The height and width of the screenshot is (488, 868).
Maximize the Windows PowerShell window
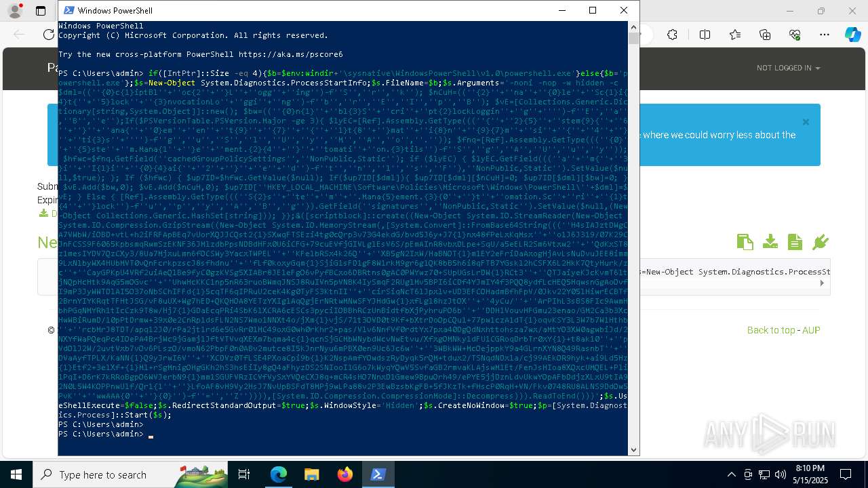pos(593,10)
